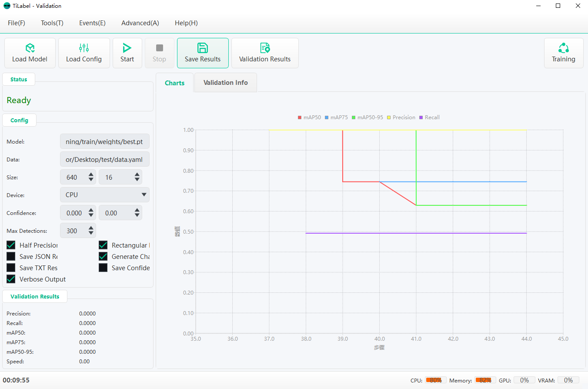Click the Model path input field

click(x=104, y=141)
